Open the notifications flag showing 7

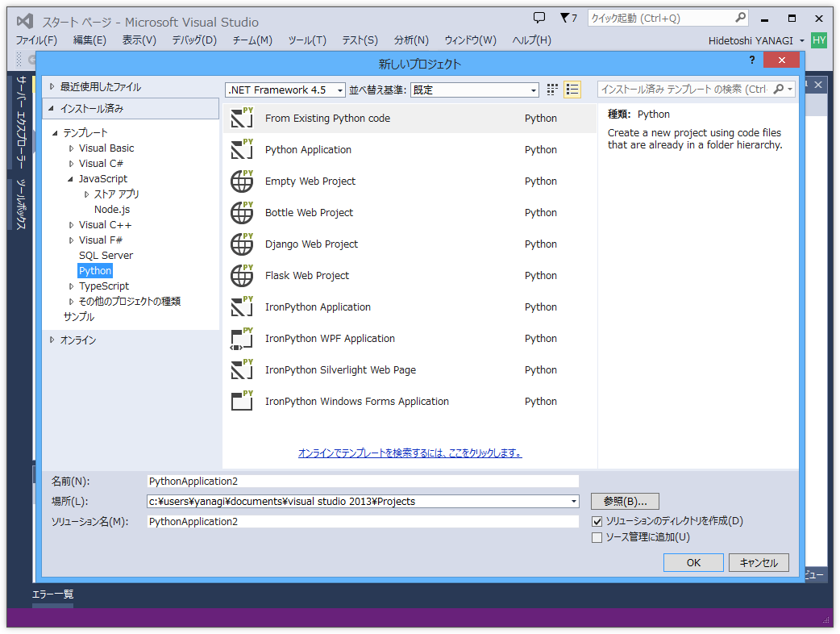coord(568,19)
